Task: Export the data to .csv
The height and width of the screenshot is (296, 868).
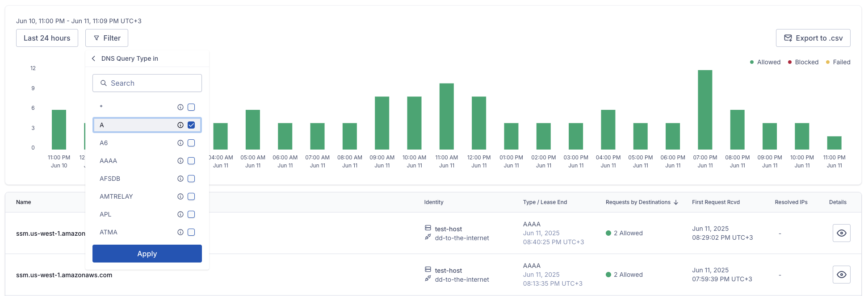Action: [813, 38]
